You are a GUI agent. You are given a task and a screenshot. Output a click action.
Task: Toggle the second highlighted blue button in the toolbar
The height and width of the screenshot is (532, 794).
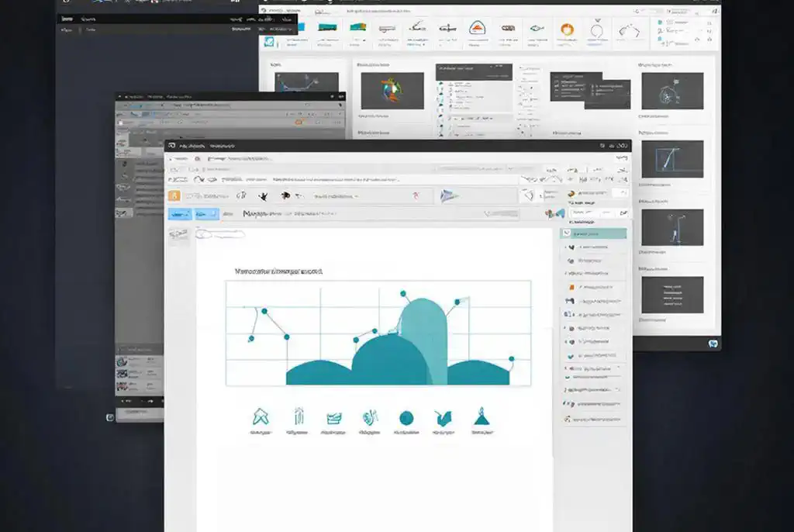pyautogui.click(x=206, y=214)
